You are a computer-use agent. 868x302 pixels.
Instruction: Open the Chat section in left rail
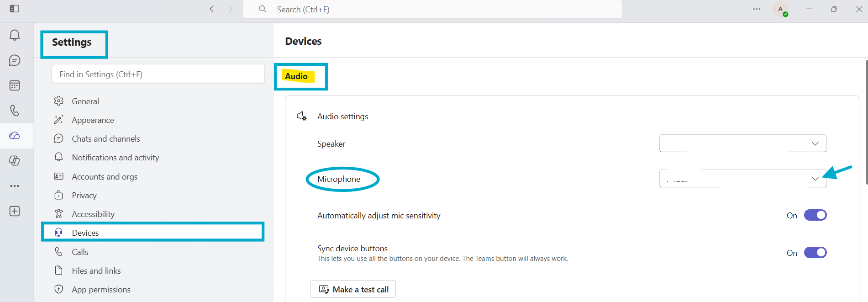pyautogui.click(x=15, y=60)
